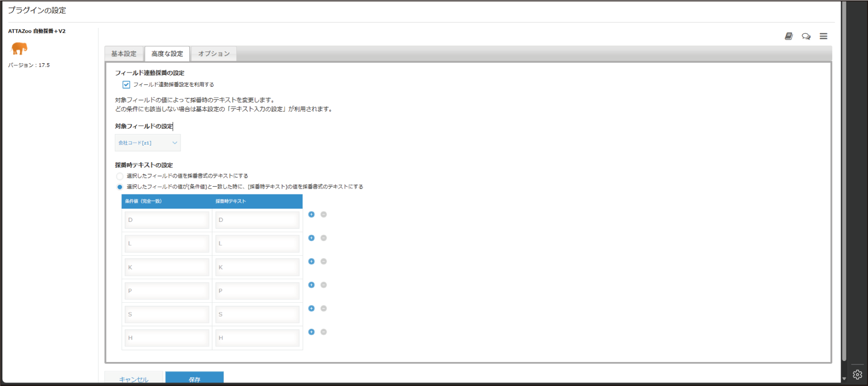Remove the S condition row
This screenshot has width=868, height=386.
pyautogui.click(x=323, y=309)
